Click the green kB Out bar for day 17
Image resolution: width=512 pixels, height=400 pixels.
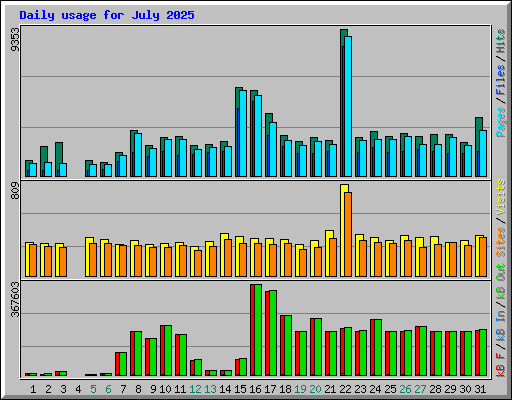[273, 333]
